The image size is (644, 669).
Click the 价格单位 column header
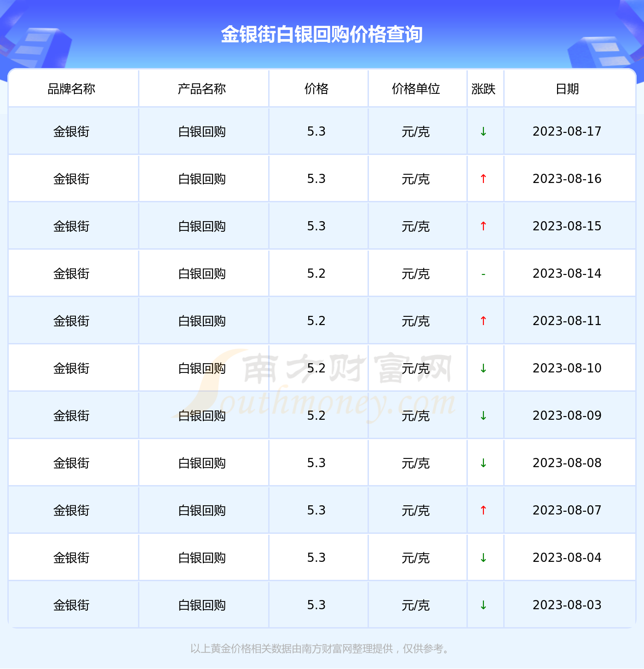click(x=416, y=89)
